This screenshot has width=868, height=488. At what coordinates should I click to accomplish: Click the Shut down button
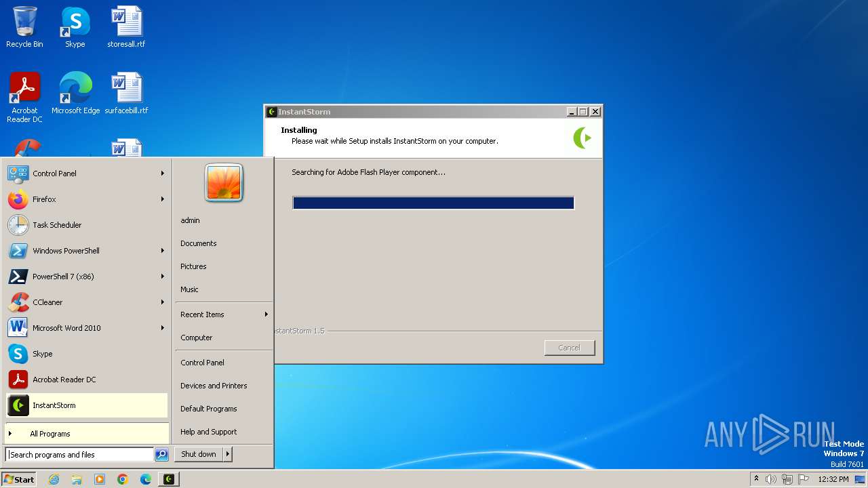point(199,454)
